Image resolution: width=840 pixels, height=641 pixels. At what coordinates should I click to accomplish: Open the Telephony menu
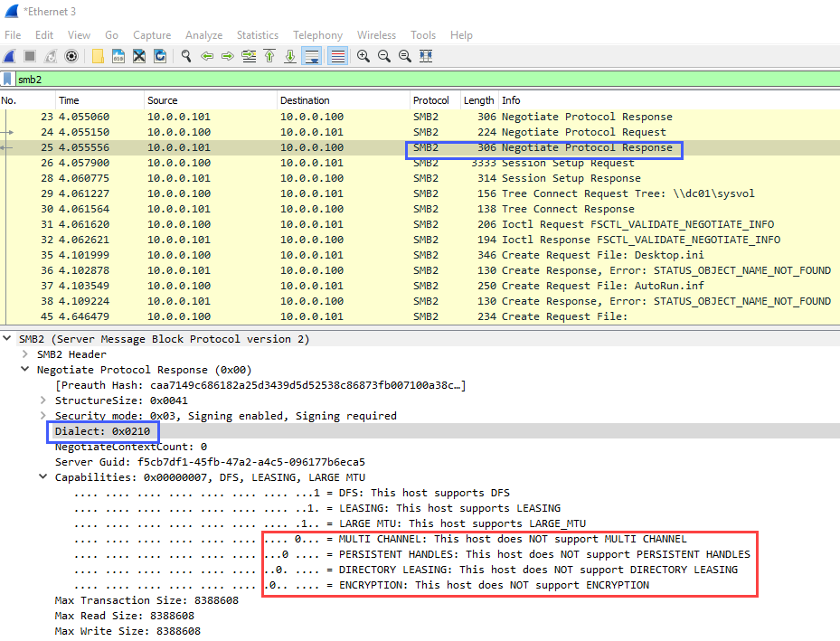pyautogui.click(x=317, y=35)
